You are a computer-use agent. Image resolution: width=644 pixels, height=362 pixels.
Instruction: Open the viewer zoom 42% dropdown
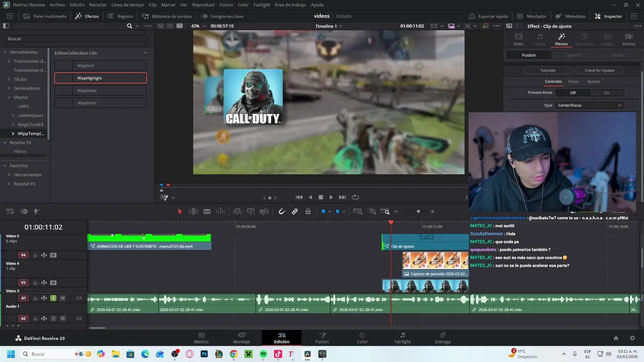tap(198, 26)
